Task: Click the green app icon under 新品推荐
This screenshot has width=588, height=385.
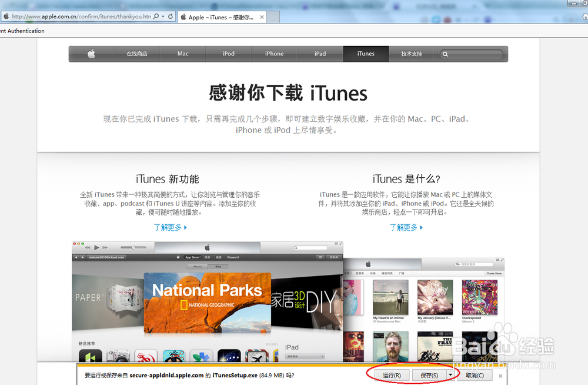Action: pos(90,356)
